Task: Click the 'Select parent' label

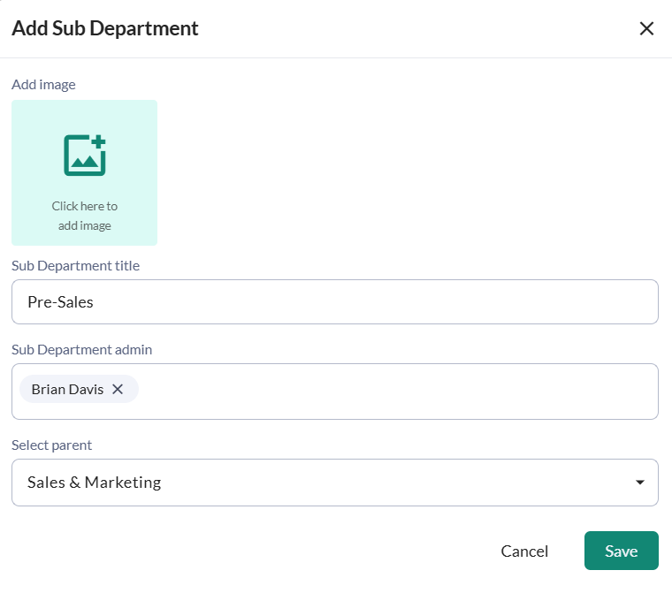Action: [x=51, y=445]
